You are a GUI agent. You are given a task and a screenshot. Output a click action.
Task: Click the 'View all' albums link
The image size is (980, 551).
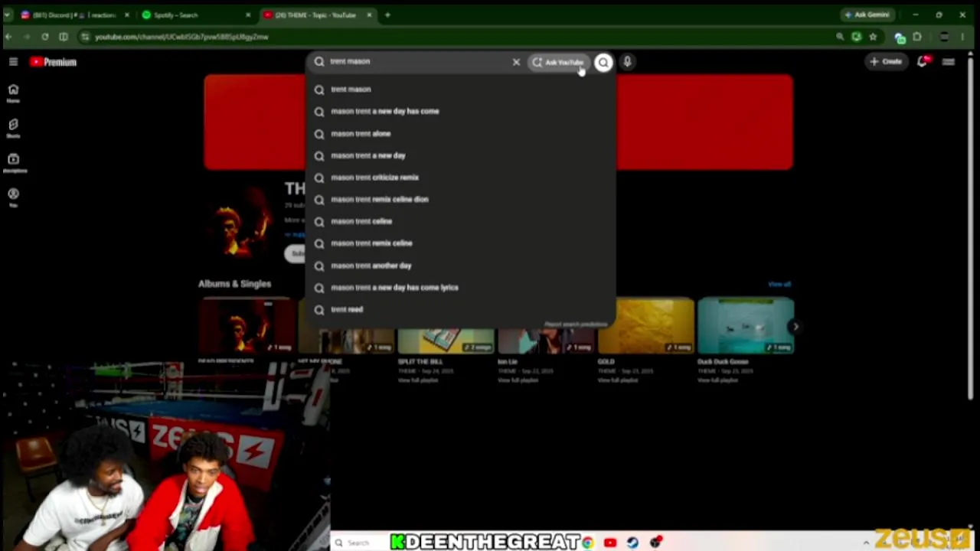pos(779,285)
